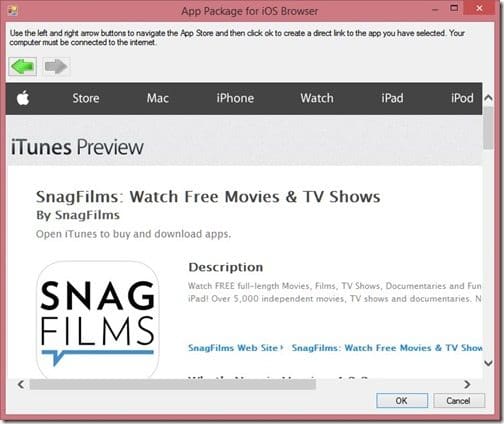This screenshot has width=504, height=424.
Task: Click the gray forward arrow button
Action: [x=56, y=66]
